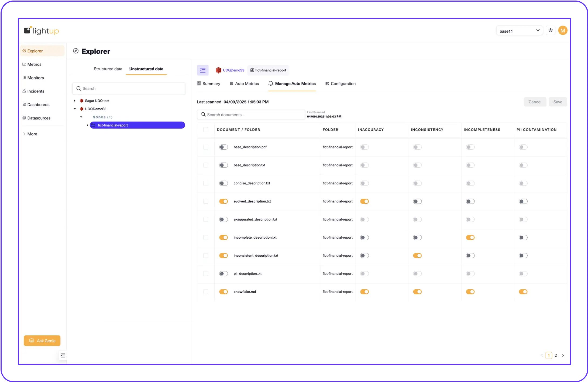Image resolution: width=588 pixels, height=382 pixels.
Task: Collapse the tree panel using the indent icon
Action: click(x=203, y=70)
